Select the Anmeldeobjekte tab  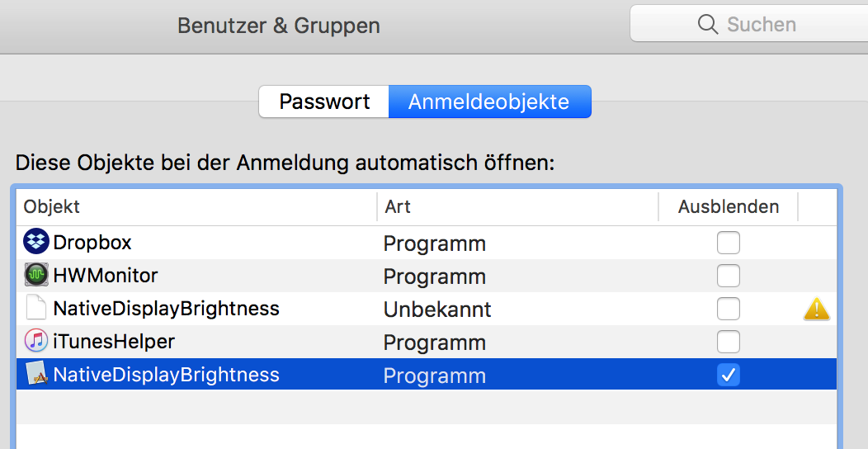pyautogui.click(x=490, y=102)
